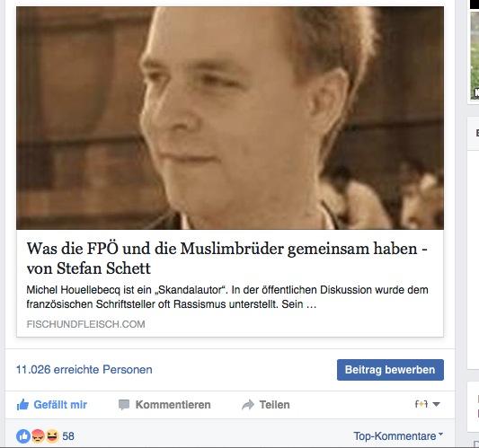Click the Kommentieren speech bubble icon
Screen dimensions: 479x448
124,405
